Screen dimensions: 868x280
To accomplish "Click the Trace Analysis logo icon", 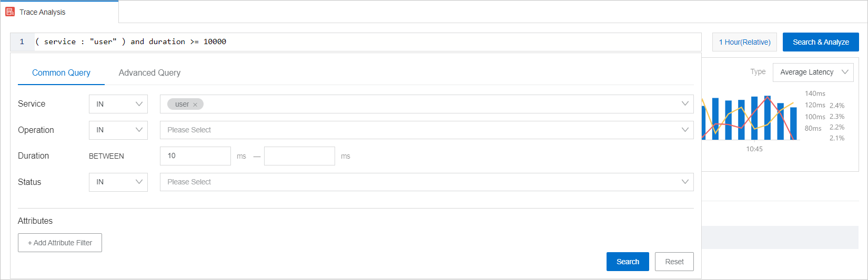I will tap(10, 12).
